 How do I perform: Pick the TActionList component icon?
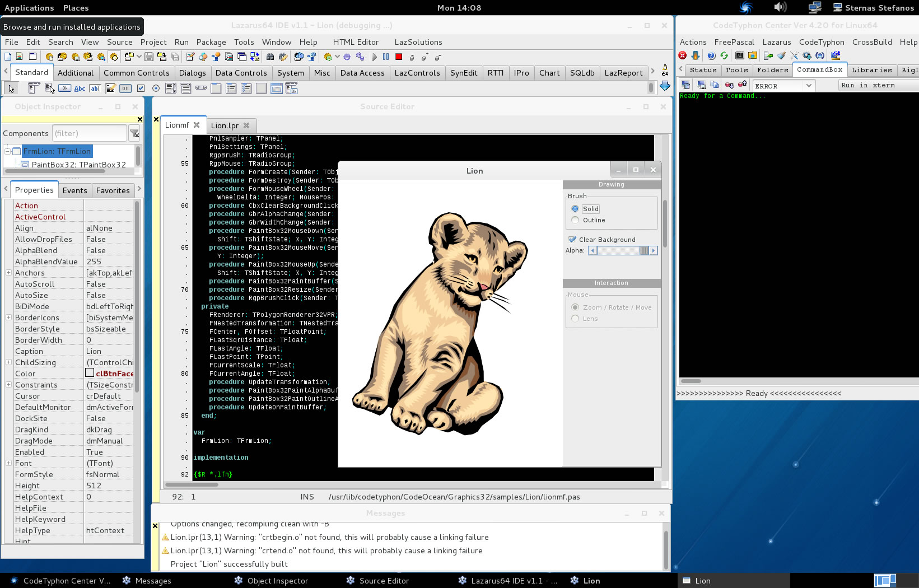291,88
